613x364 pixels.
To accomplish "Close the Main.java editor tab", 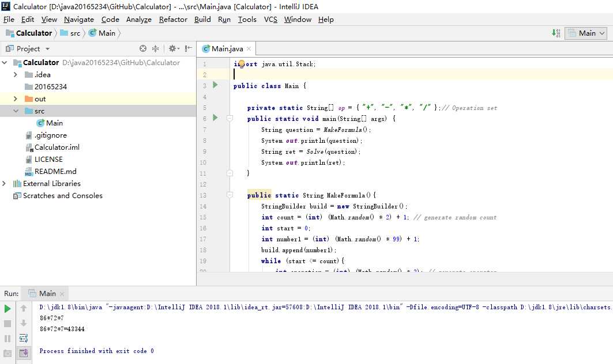I will pyautogui.click(x=249, y=49).
